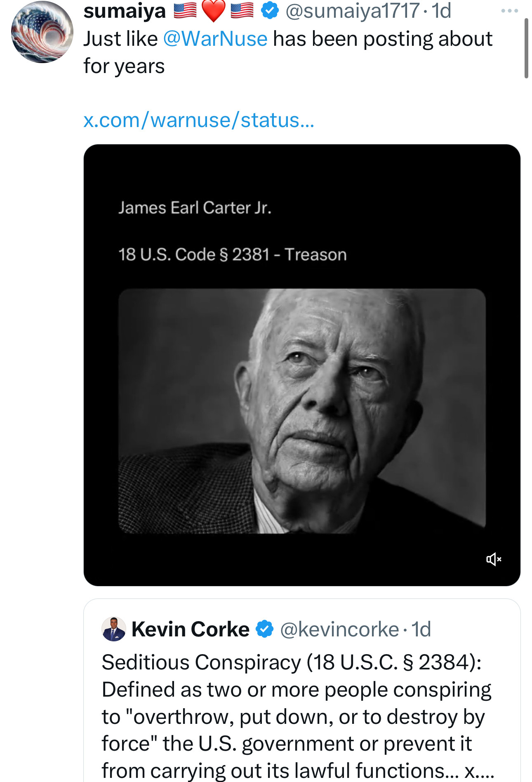Click Kevin Corke's verified checkmark badge
Screen dimensions: 532x782
pyautogui.click(x=264, y=629)
